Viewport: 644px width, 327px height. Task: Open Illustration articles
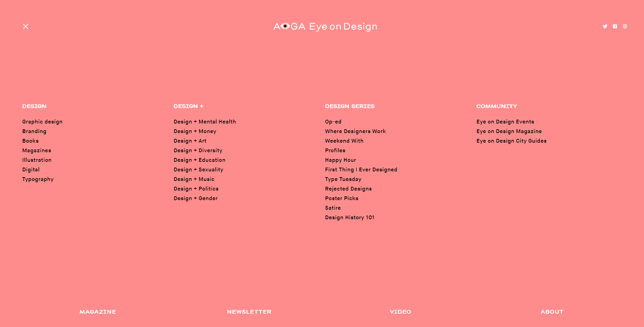point(37,160)
